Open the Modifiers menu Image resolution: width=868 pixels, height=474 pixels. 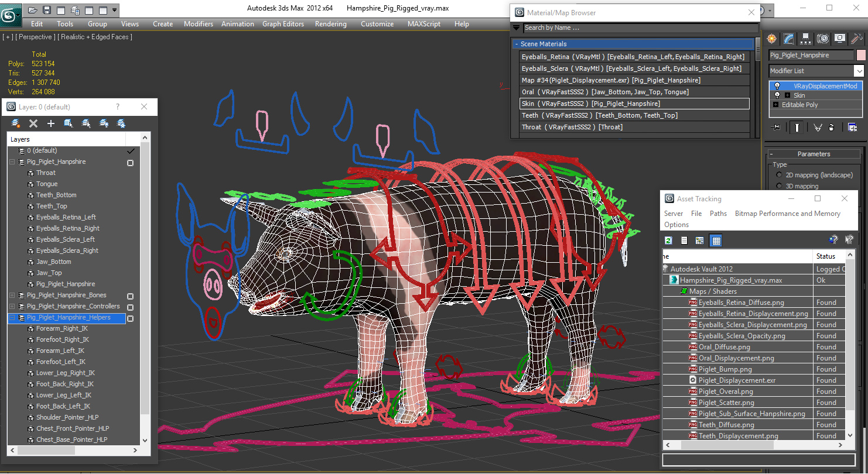click(199, 24)
